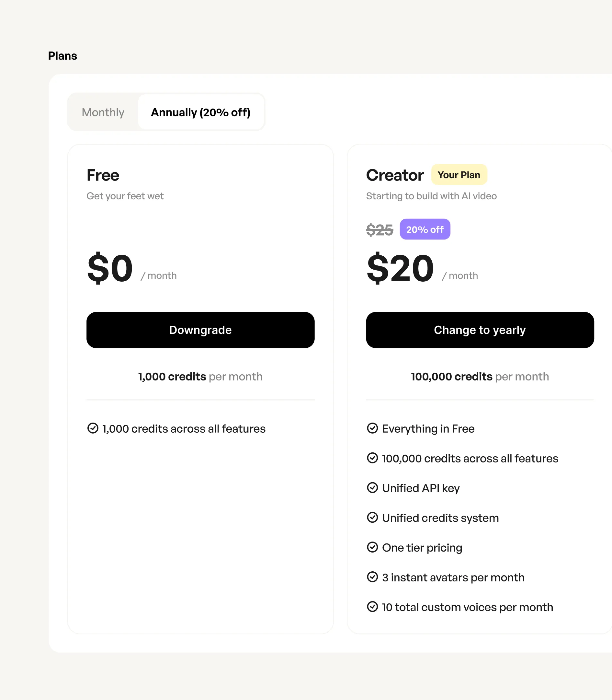
Task: Click the Creator plan title
Action: pos(395,175)
